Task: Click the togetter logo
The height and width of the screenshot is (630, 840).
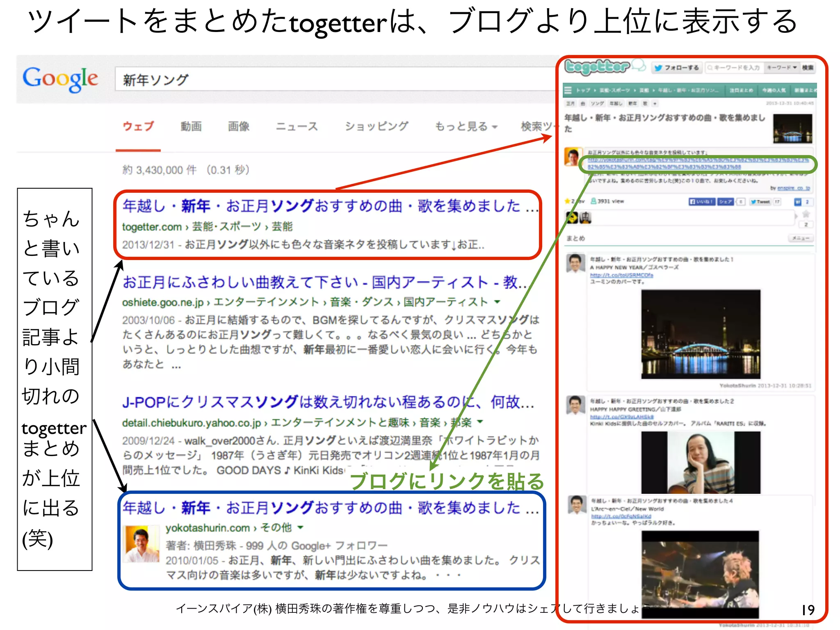Action: point(597,67)
